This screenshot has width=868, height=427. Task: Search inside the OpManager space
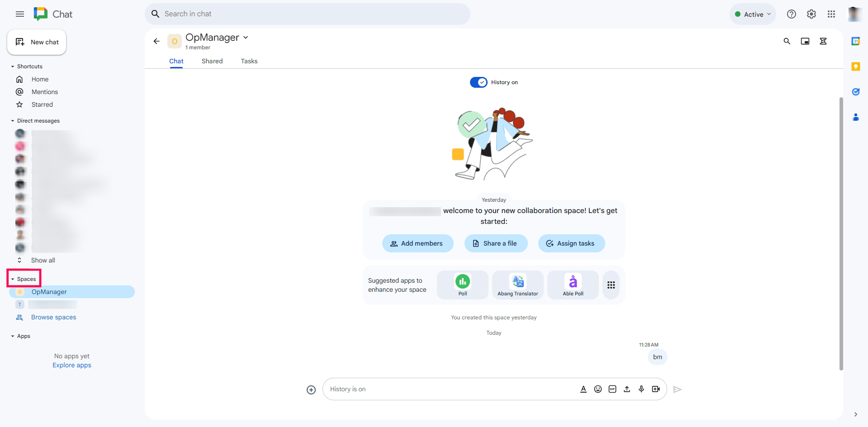787,41
